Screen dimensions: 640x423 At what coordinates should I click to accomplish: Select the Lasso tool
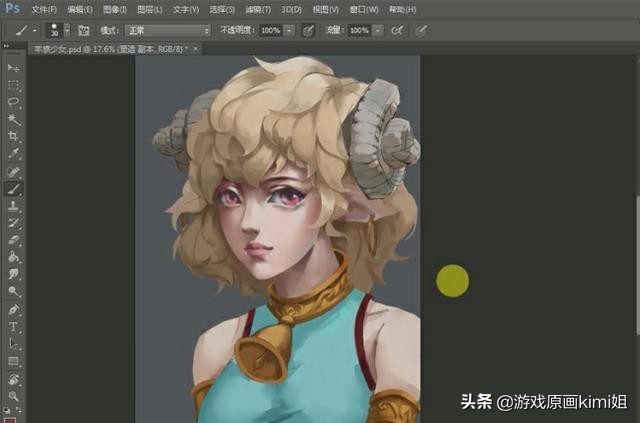13,102
